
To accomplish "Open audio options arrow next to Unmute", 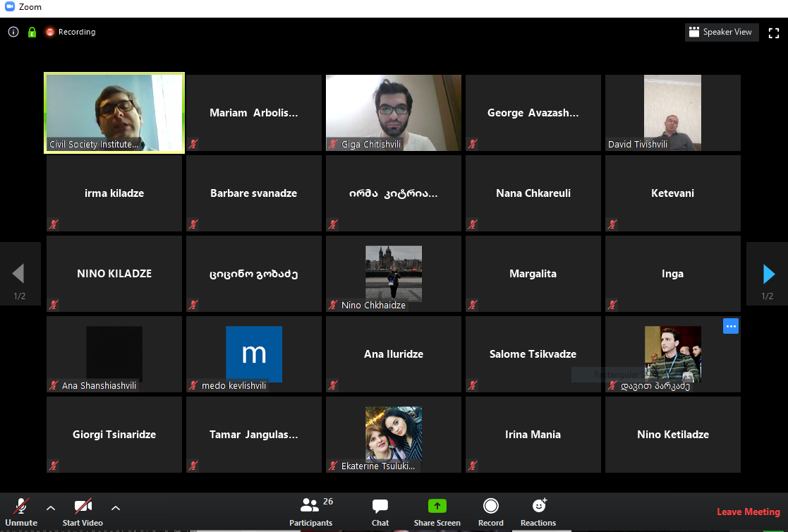I will tap(51, 508).
